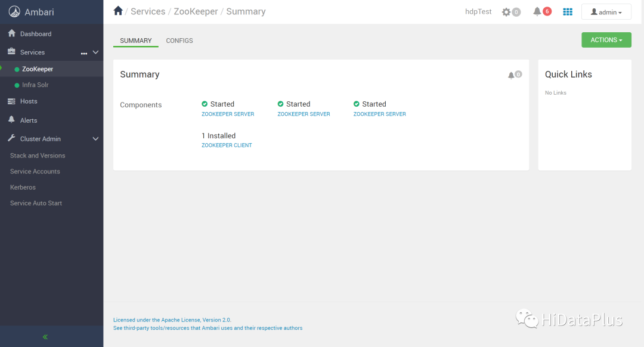644x347 pixels.
Task: Open Infra Solr service in sidebar
Action: pyautogui.click(x=35, y=85)
